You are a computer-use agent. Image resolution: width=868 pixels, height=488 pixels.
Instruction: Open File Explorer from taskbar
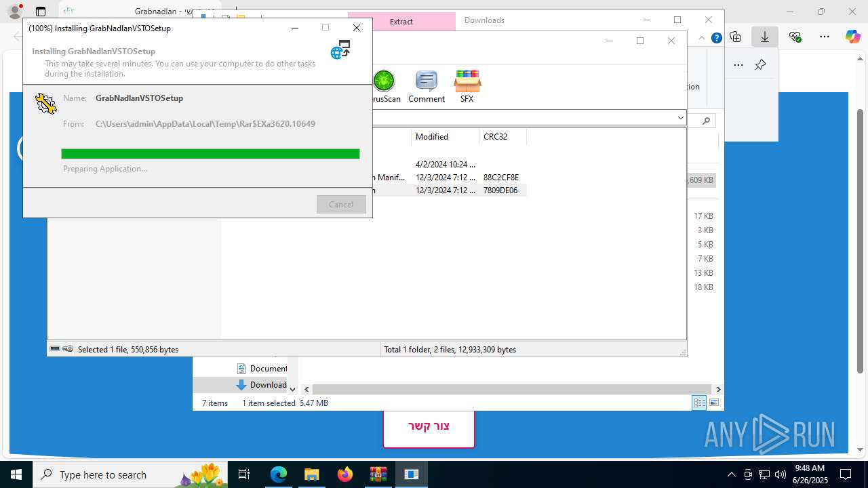pyautogui.click(x=311, y=474)
